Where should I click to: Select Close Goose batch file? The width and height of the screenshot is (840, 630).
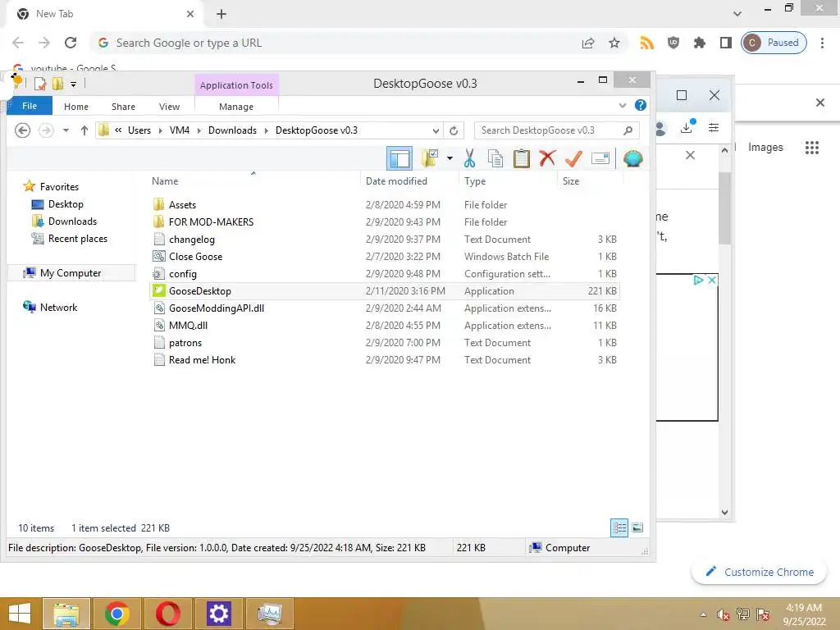[385, 256]
